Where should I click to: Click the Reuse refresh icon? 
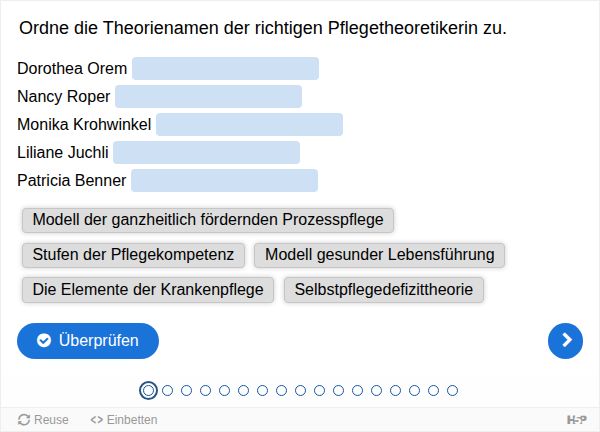24,420
